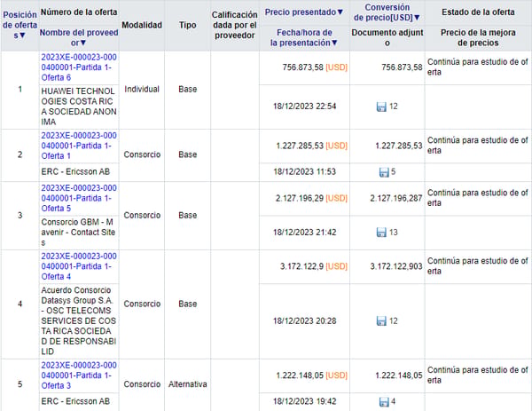This screenshot has width=532, height=411.
Task: Open attached documents icon for HUAWEI offer
Action: 381,107
